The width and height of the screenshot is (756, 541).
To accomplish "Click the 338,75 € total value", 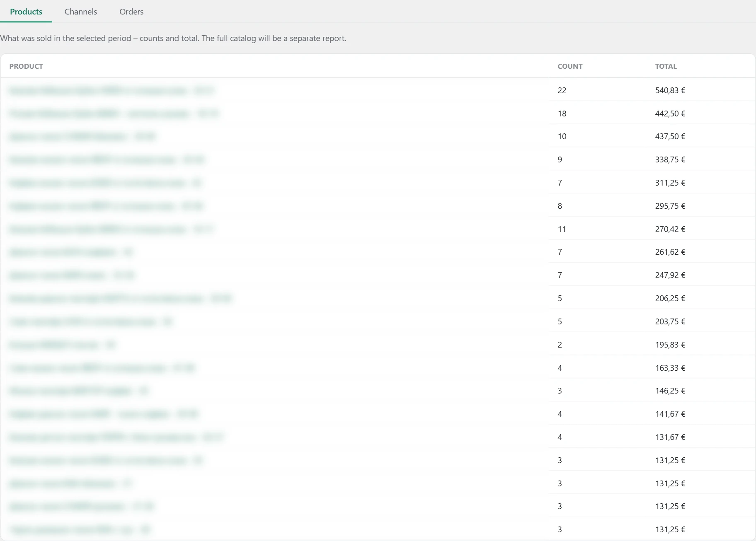I will click(x=670, y=159).
